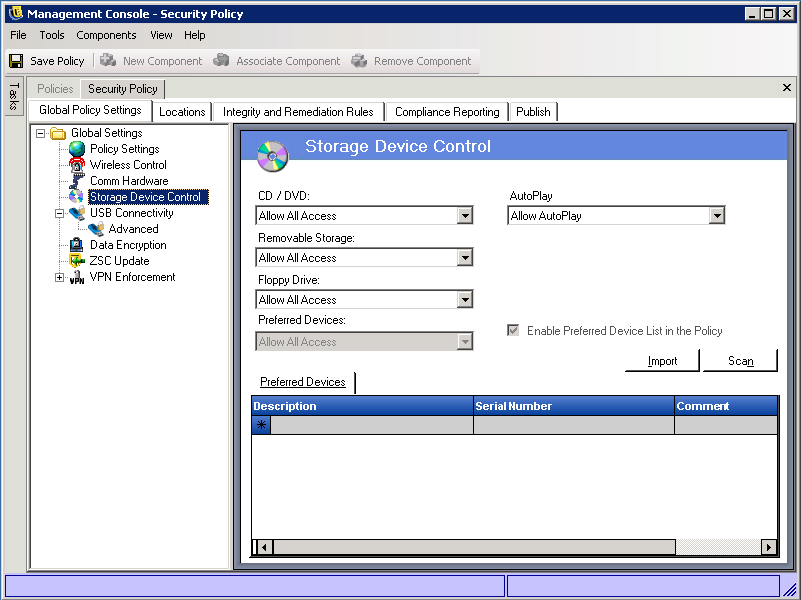The image size is (801, 600).
Task: Select the USB Connectivity icon
Action: click(x=77, y=213)
